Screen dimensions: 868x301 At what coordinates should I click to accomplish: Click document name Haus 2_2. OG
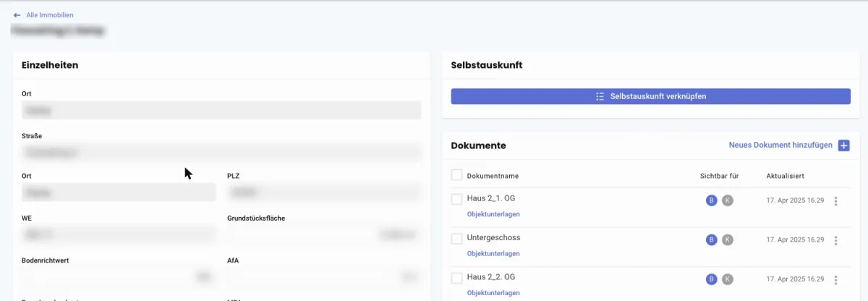491,277
